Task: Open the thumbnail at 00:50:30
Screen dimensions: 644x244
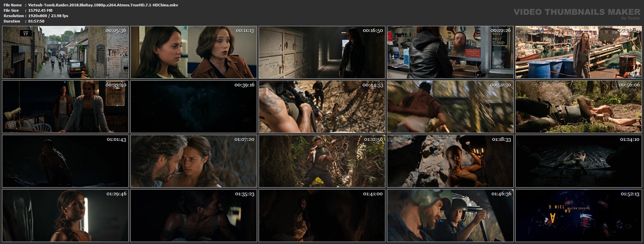Action: tap(450, 107)
